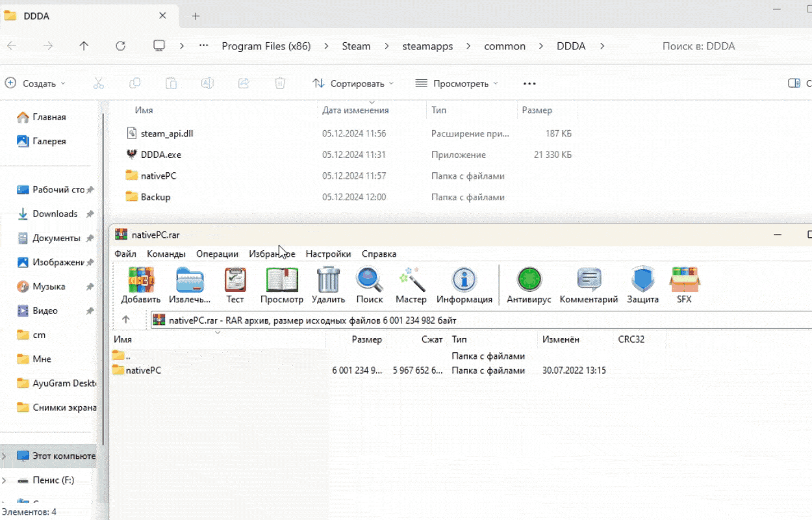Sort Explorer files by Имя column
Screen dimensions: 812x520
(144, 110)
